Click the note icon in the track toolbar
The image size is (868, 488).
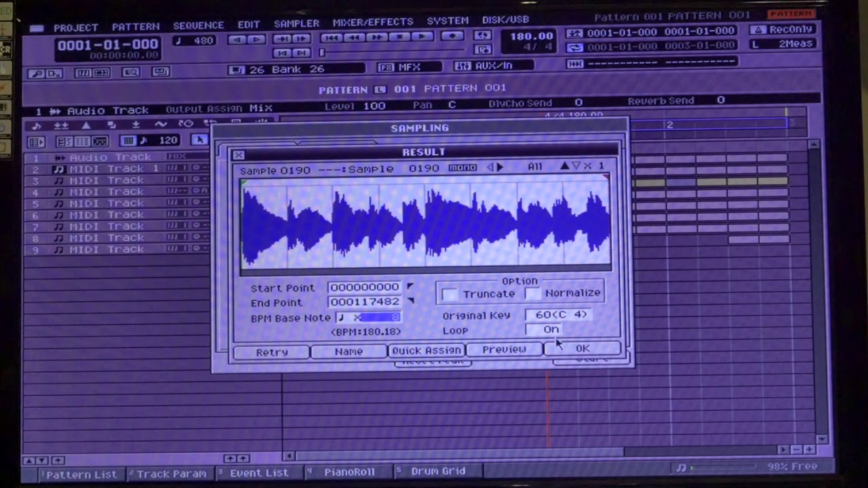(x=36, y=125)
